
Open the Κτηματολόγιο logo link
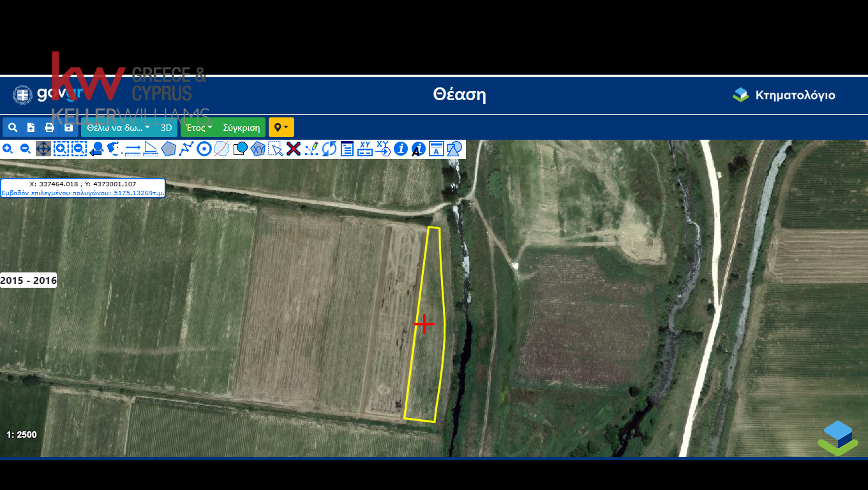784,95
